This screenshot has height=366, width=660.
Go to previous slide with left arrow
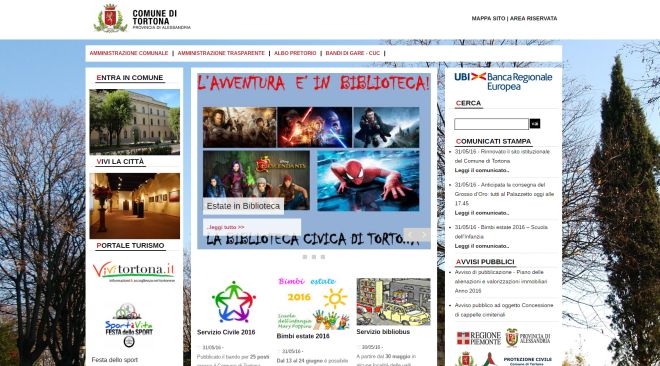click(410, 235)
